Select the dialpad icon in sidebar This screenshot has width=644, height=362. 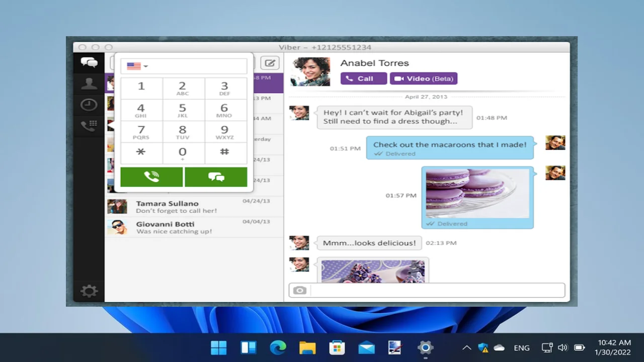[x=89, y=126]
